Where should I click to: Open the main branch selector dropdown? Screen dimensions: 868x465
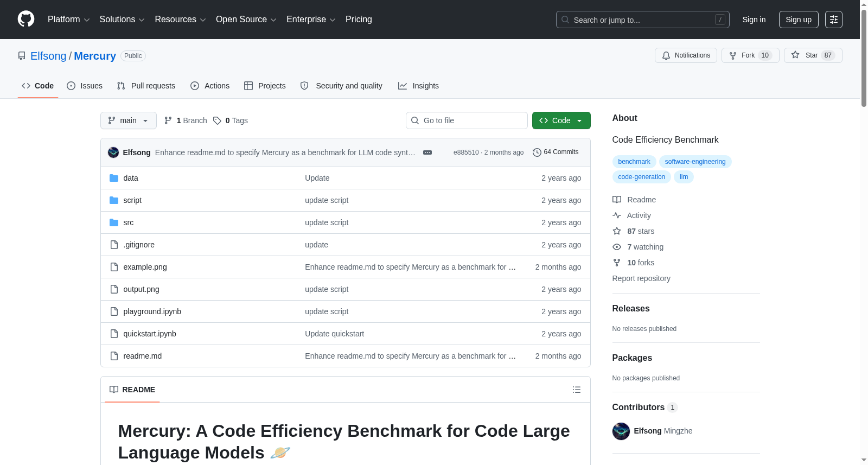tap(129, 120)
